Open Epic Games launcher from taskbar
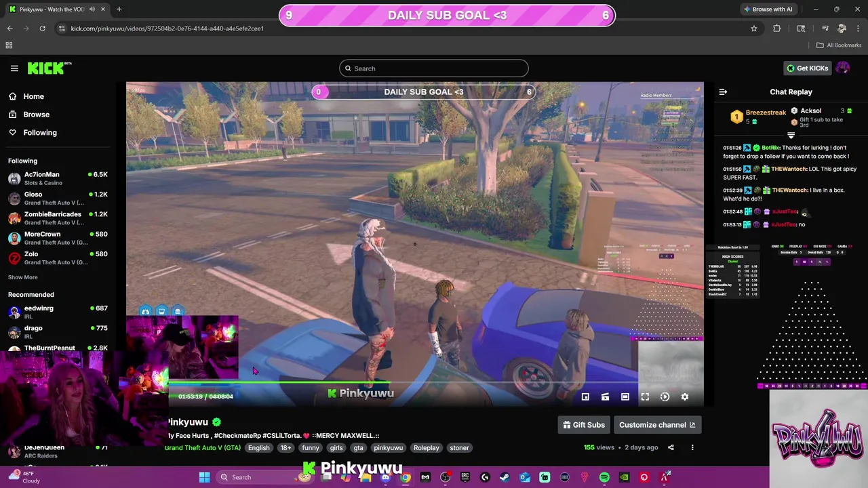 coord(465,477)
